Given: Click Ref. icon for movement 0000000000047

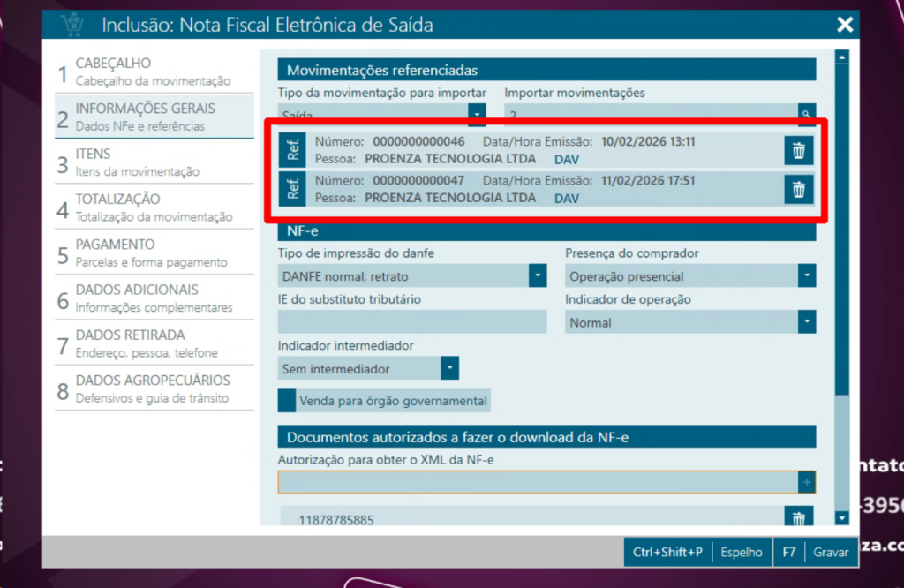Looking at the screenshot, I should point(293,189).
